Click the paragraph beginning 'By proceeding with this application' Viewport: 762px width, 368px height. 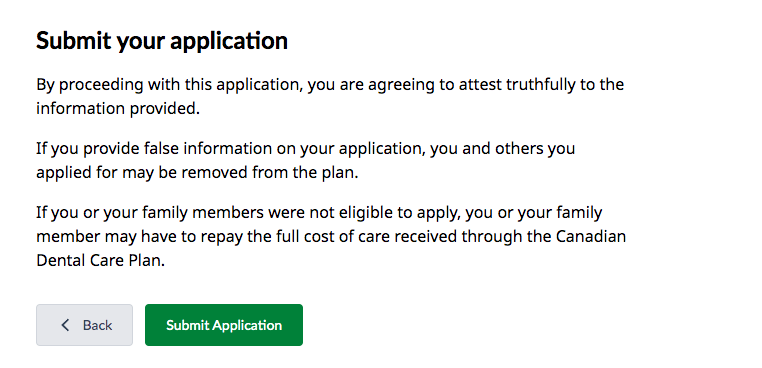coord(330,96)
